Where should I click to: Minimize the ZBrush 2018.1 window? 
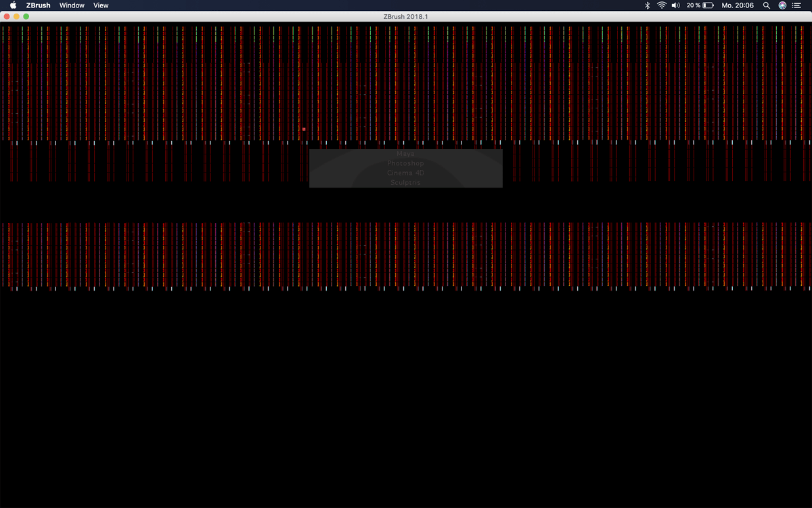click(x=17, y=16)
